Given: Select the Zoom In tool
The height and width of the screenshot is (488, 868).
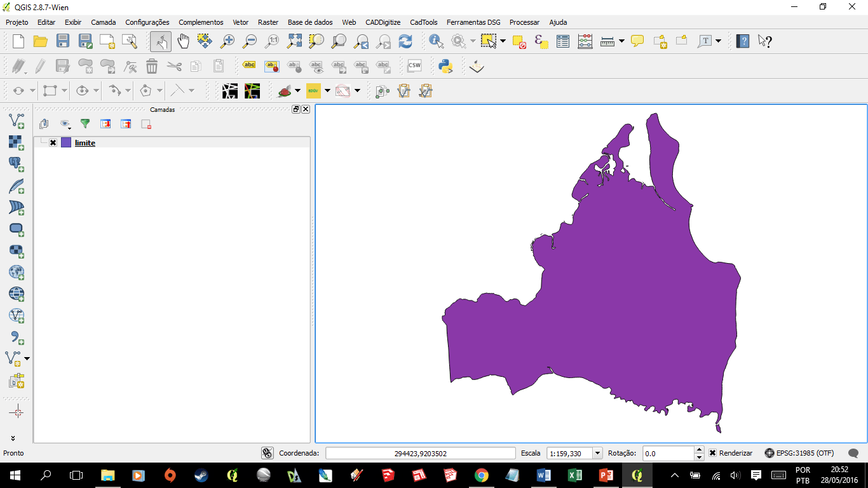Looking at the screenshot, I should (227, 41).
